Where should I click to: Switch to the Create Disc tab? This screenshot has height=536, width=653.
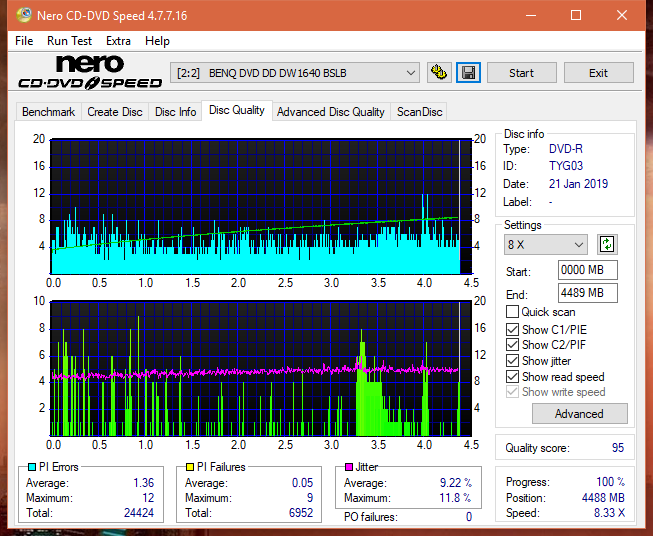pyautogui.click(x=115, y=112)
